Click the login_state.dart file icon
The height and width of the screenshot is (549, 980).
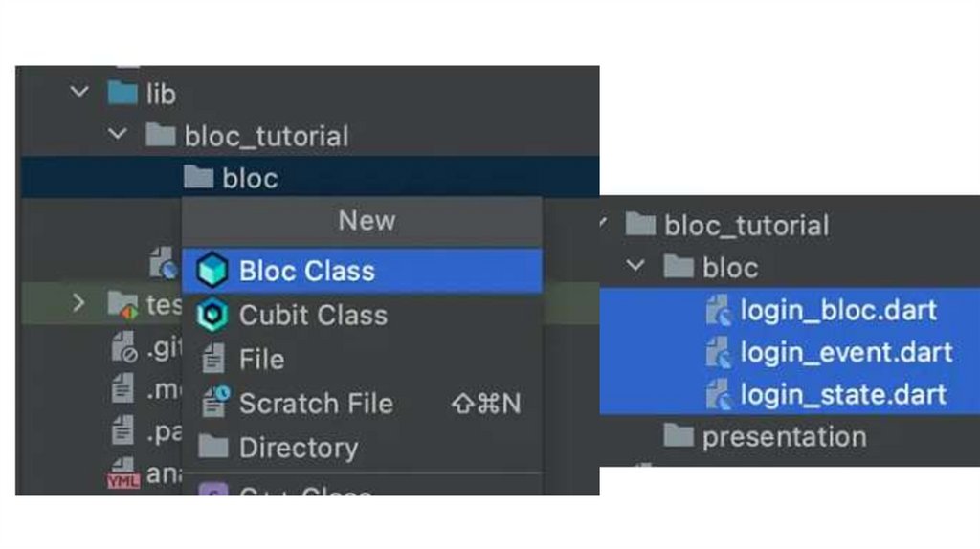point(718,394)
